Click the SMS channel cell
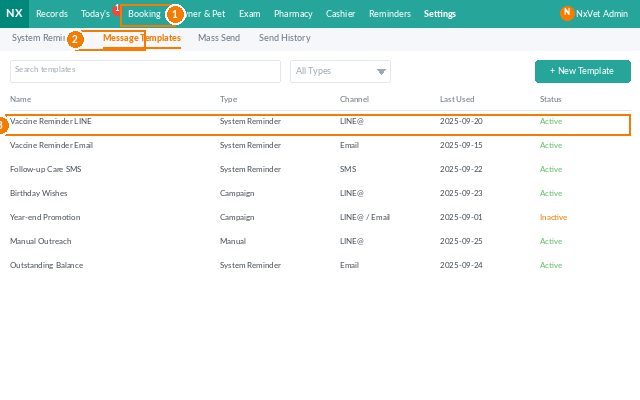 point(348,169)
